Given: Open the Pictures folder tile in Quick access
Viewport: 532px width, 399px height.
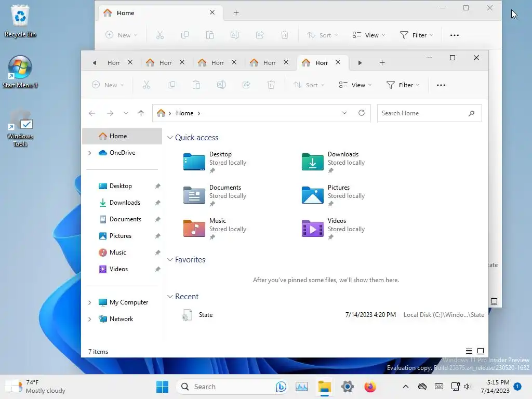Looking at the screenshot, I should (x=334, y=195).
